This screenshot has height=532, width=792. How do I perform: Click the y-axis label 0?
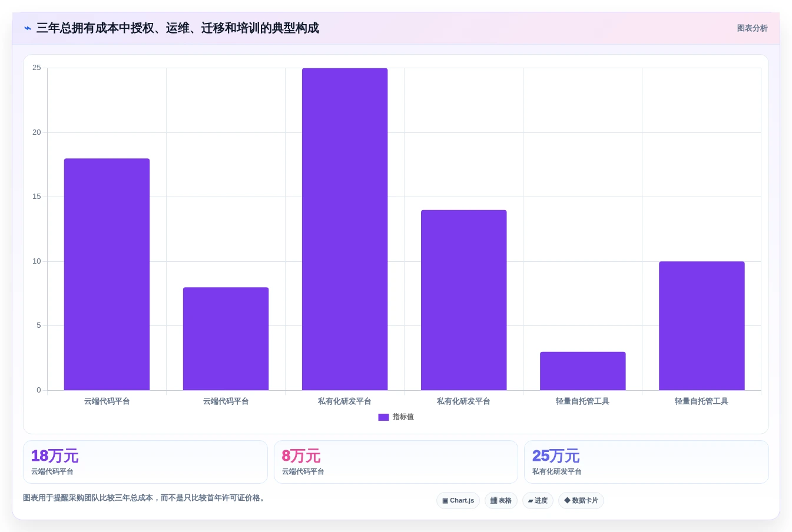39,390
